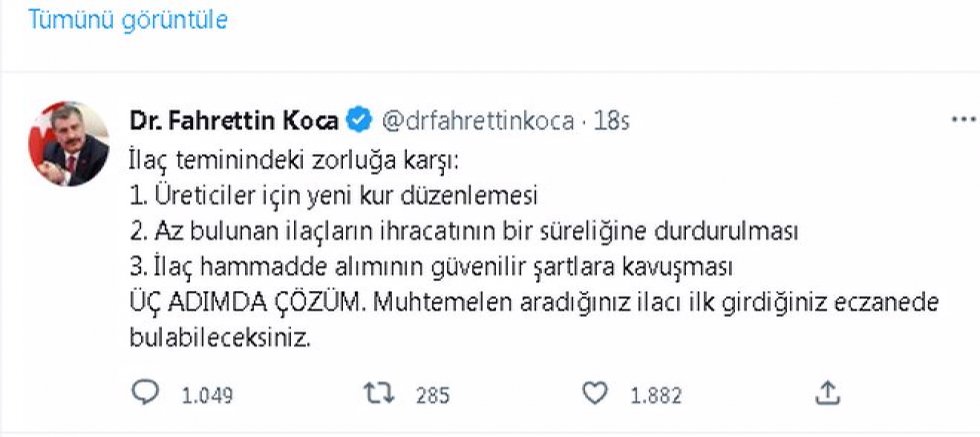Open Dr. Fahrettin Koca's profile avatar

73,143
